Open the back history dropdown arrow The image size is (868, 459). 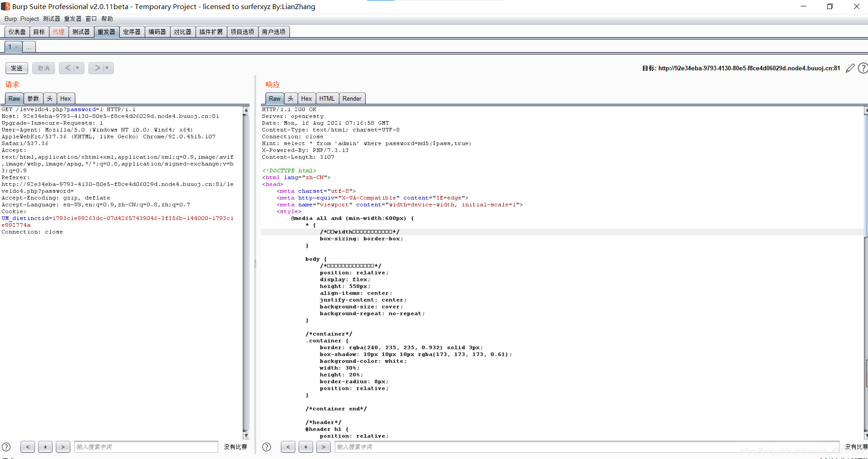pos(78,68)
